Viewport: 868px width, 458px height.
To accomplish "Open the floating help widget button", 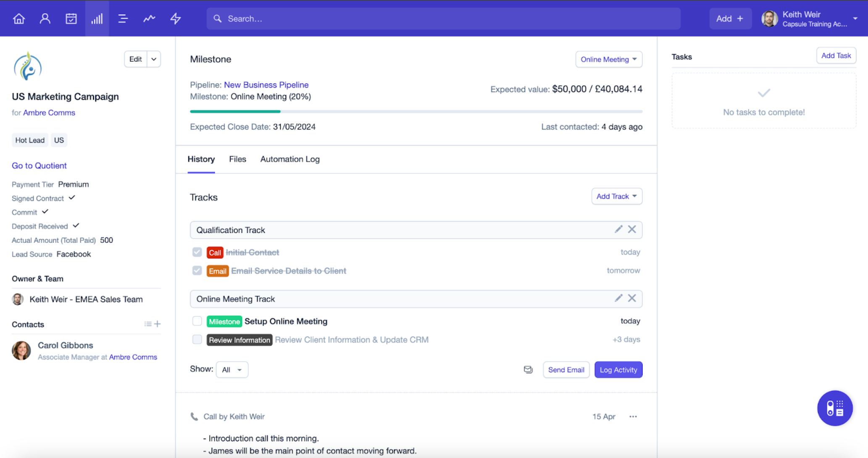I will click(x=835, y=408).
